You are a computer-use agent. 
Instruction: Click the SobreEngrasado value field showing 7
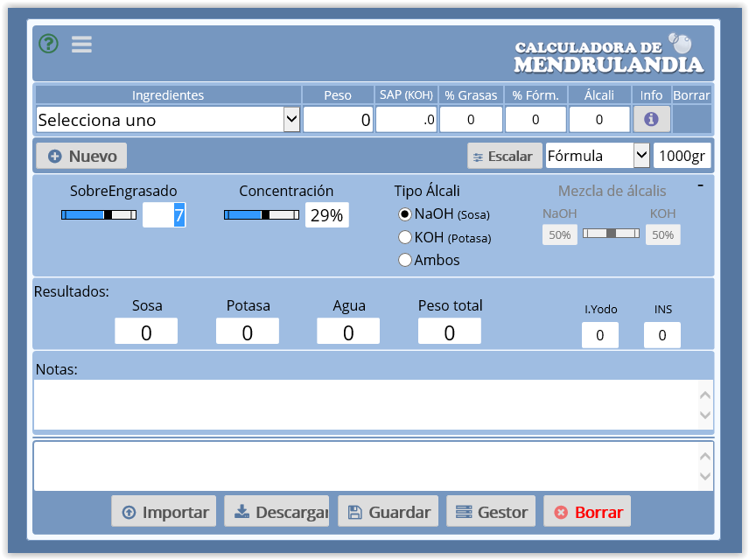164,215
